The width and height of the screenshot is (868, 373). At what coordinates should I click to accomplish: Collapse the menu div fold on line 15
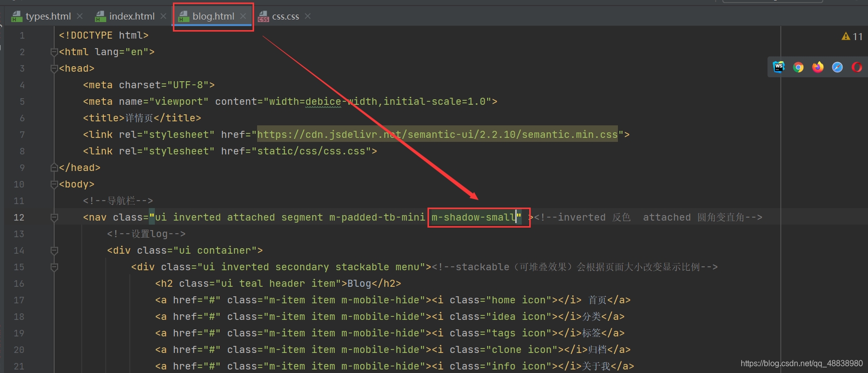(x=54, y=267)
